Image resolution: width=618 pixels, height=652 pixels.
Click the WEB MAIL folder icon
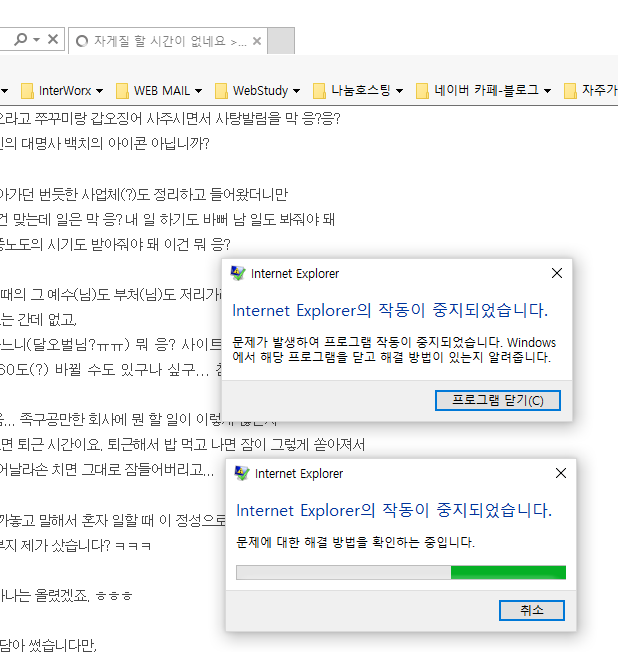tap(122, 91)
